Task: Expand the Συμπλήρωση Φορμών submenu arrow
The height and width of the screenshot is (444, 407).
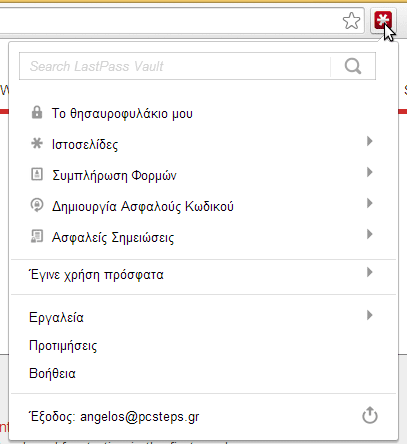Action: tap(369, 172)
